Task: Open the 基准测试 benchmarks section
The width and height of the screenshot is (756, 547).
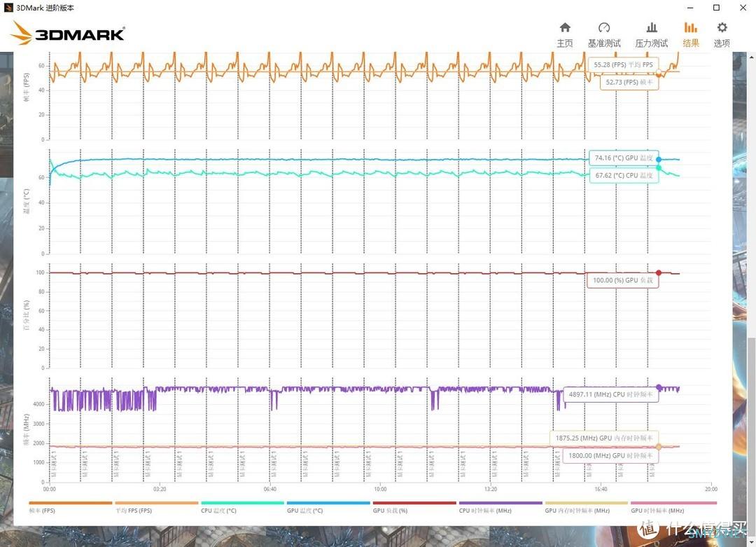Action: pos(603,35)
